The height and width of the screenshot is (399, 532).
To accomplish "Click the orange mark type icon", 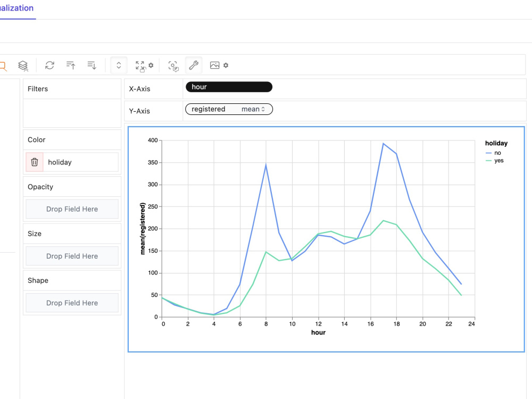I will click(x=3, y=66).
